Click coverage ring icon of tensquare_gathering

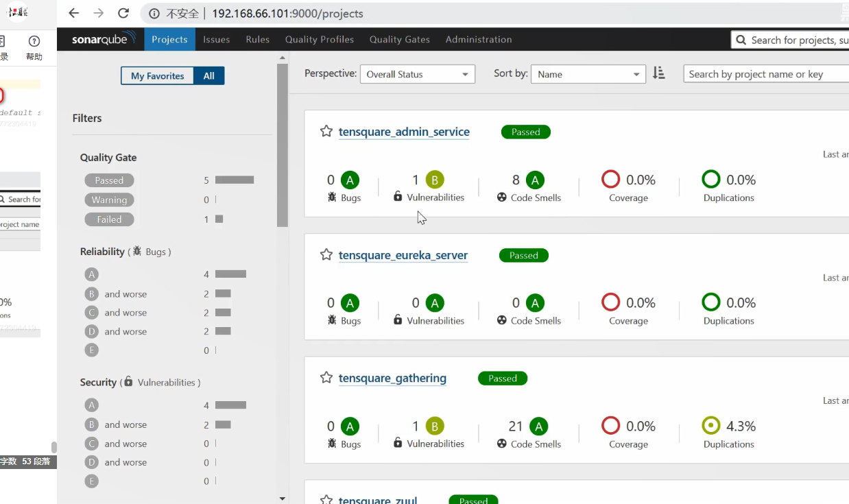[610, 426]
